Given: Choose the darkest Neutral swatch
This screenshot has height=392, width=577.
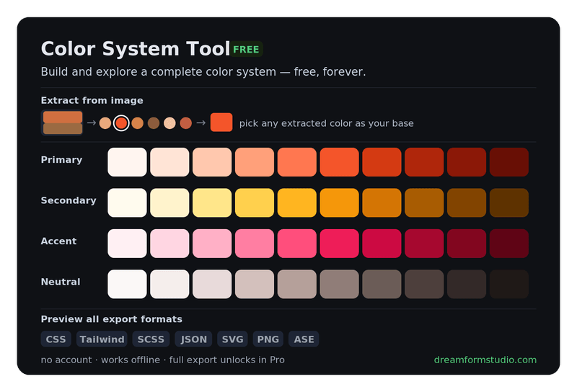Looking at the screenshot, I should click(x=509, y=284).
